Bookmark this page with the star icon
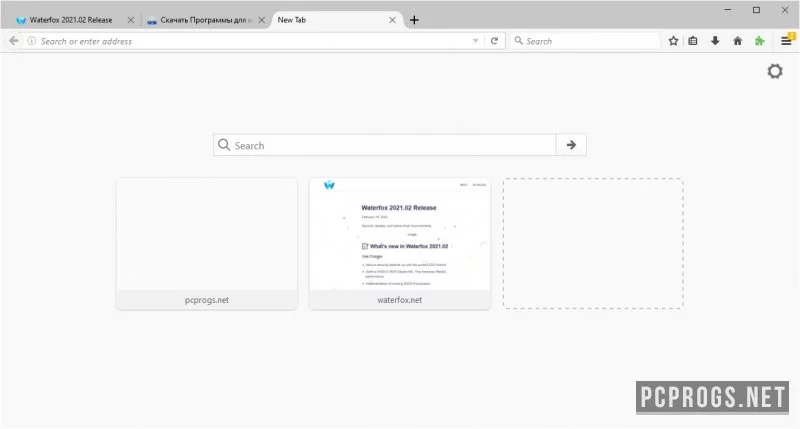This screenshot has width=800, height=429. [673, 41]
